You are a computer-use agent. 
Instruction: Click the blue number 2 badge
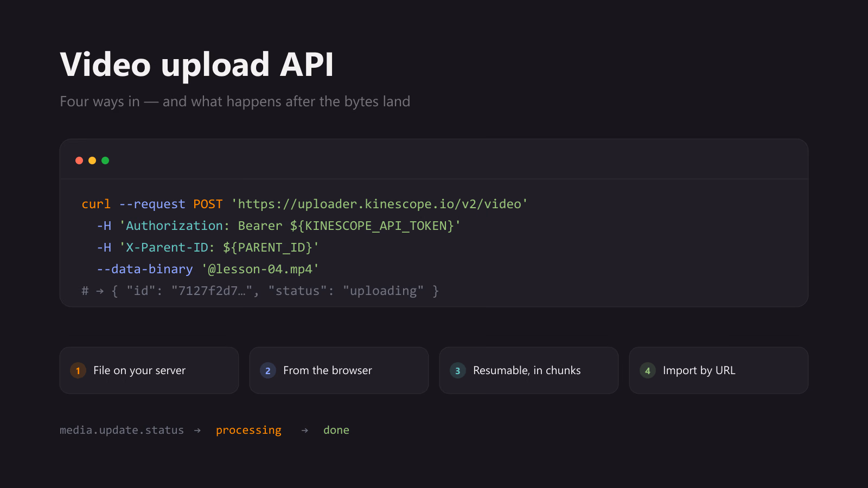point(268,370)
